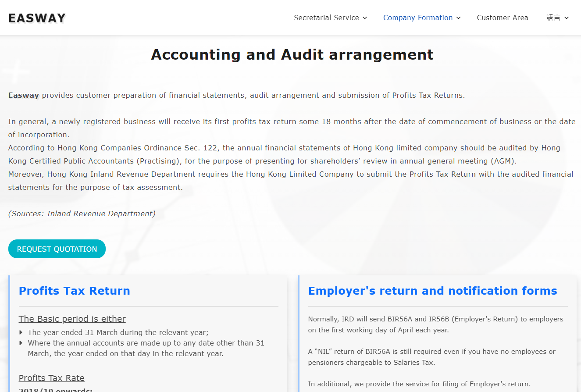The width and height of the screenshot is (581, 392).
Task: Click the Profits Tax Rate subheading
Action: (x=51, y=378)
